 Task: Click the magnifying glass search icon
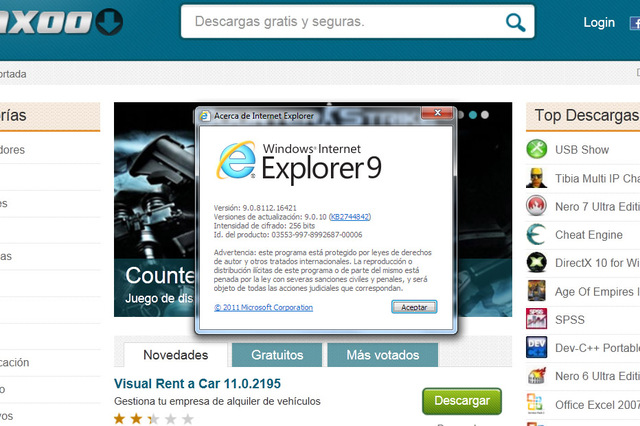pyautogui.click(x=515, y=22)
